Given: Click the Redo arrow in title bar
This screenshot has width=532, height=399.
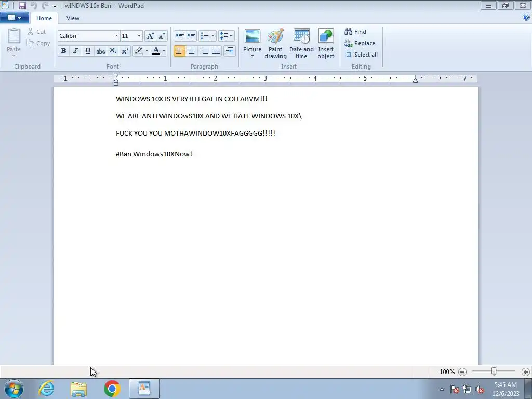Looking at the screenshot, I should click(45, 5).
